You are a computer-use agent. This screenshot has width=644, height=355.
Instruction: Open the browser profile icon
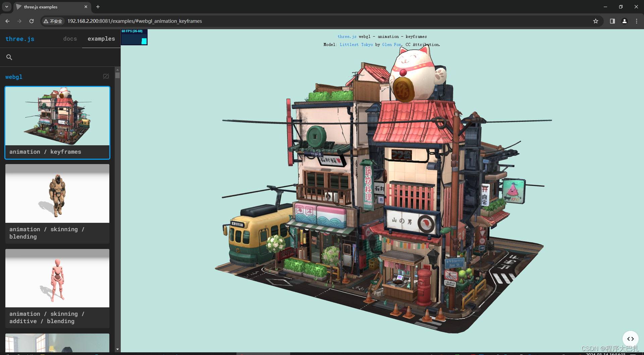(625, 21)
